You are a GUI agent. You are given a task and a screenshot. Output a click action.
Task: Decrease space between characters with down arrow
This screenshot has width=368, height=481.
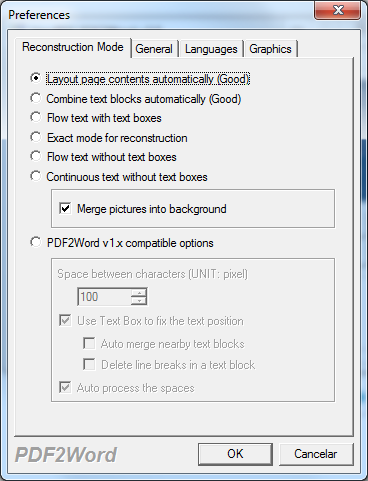(139, 300)
